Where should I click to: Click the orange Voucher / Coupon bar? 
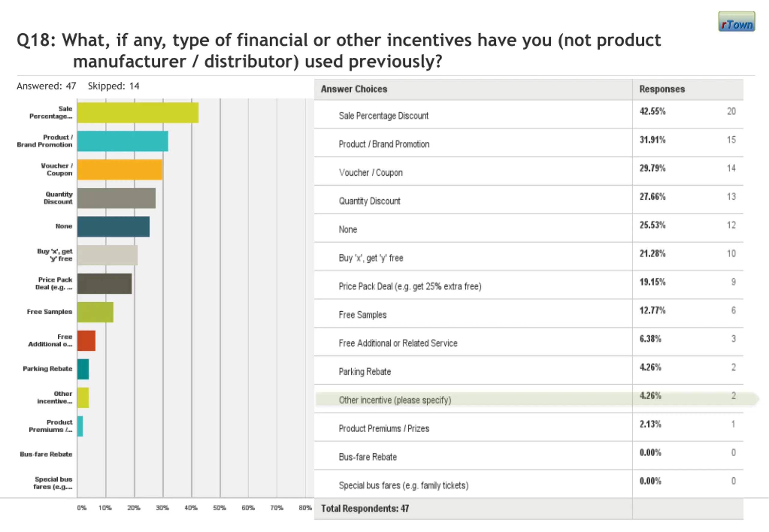tap(119, 170)
